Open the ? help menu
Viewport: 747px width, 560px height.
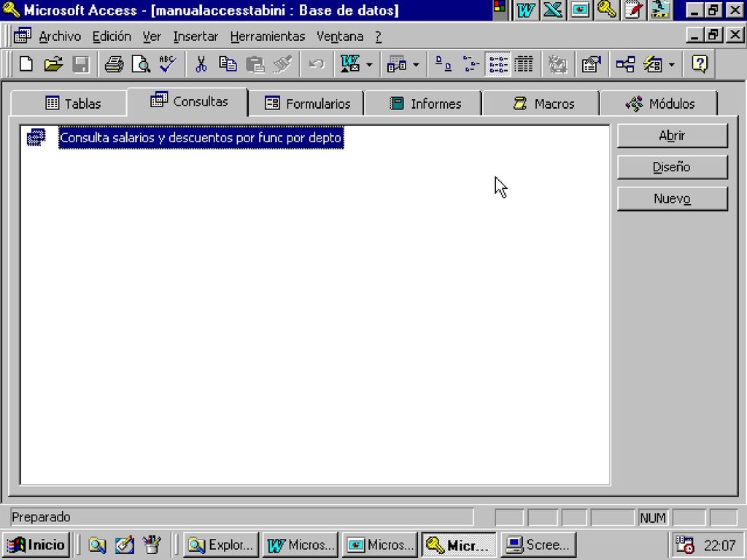[379, 36]
